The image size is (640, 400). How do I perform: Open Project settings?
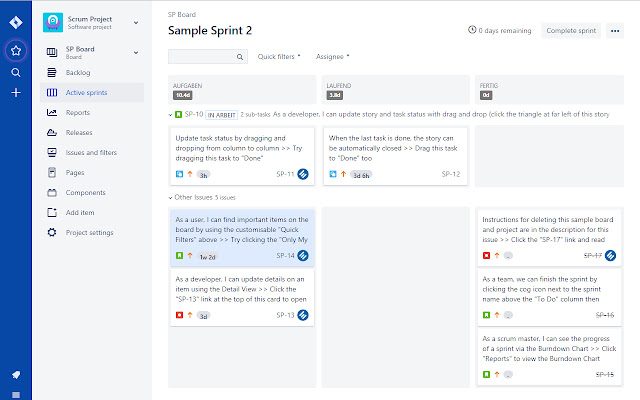[x=91, y=233]
